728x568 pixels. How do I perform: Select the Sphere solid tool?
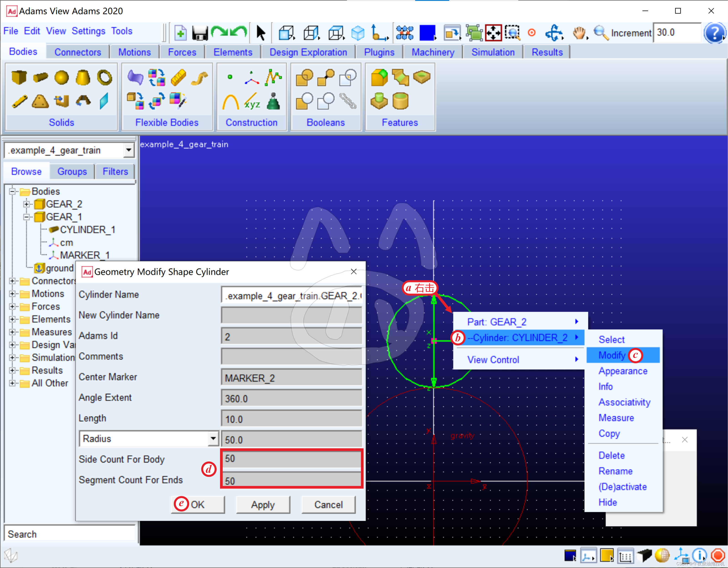62,77
